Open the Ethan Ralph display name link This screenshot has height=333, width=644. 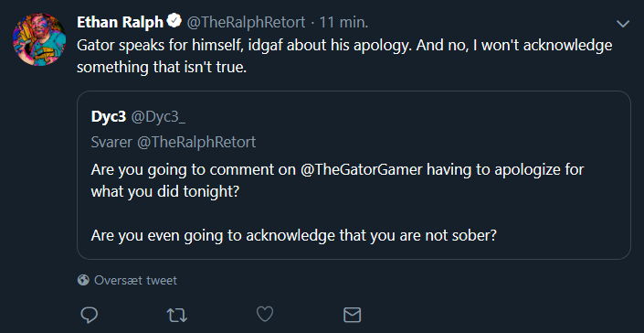[x=121, y=22]
